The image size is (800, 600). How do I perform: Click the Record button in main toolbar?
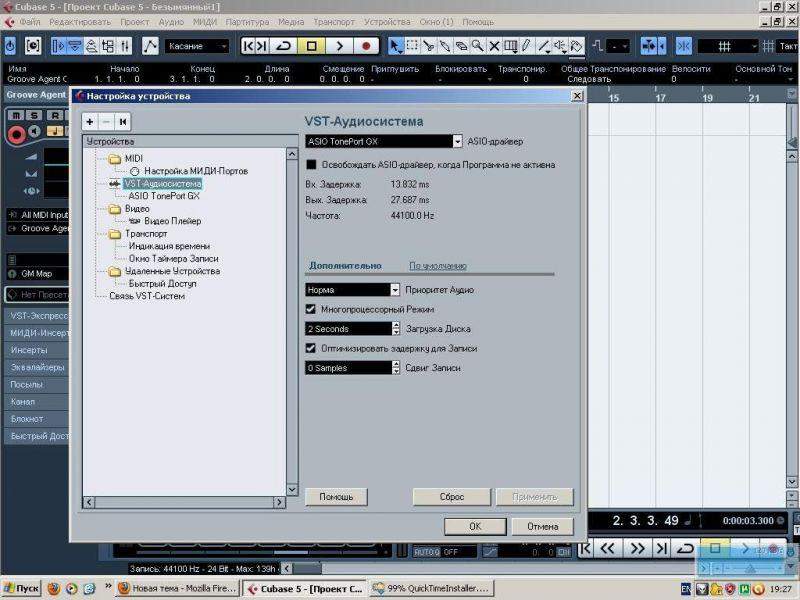[x=366, y=46]
